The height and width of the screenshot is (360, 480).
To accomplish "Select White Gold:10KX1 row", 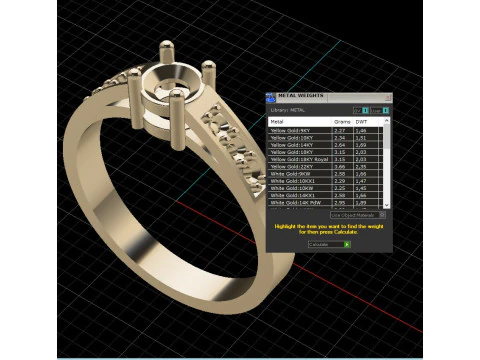I will point(326,181).
